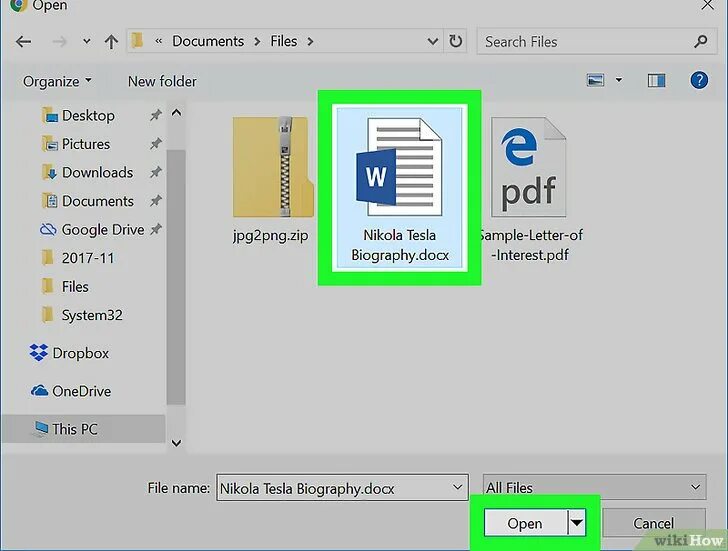The image size is (728, 551).
Task: Click the sidebar scroll down arrow
Action: pyautogui.click(x=176, y=443)
